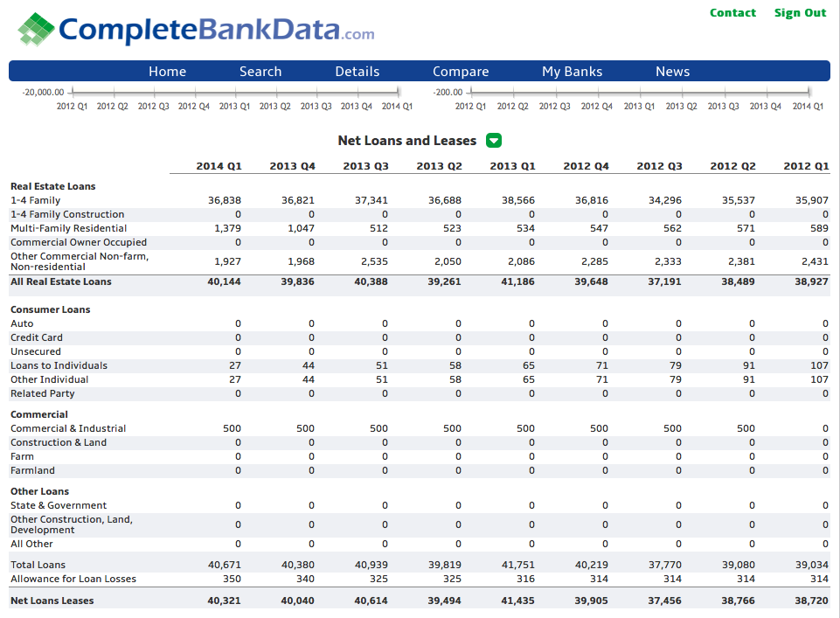Open the Compare menu item
The height and width of the screenshot is (618, 840).
pos(461,71)
